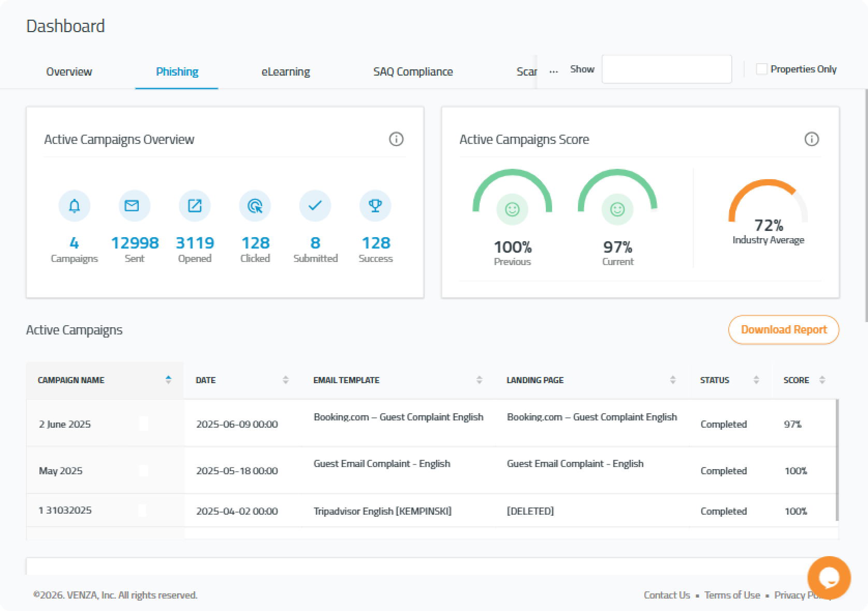Click the Sent envelope icon
The image size is (868, 611).
134,206
